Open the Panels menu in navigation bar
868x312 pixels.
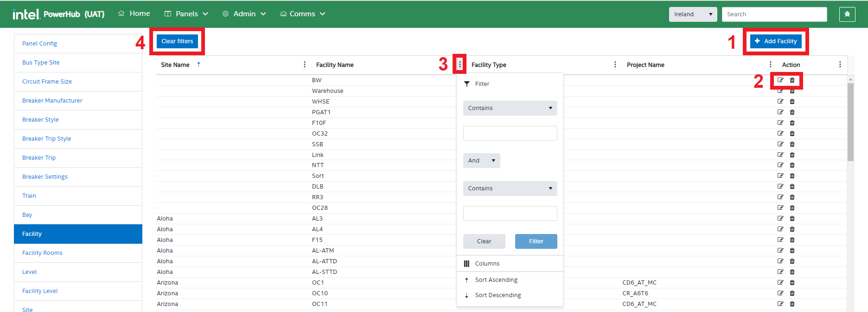pos(186,14)
